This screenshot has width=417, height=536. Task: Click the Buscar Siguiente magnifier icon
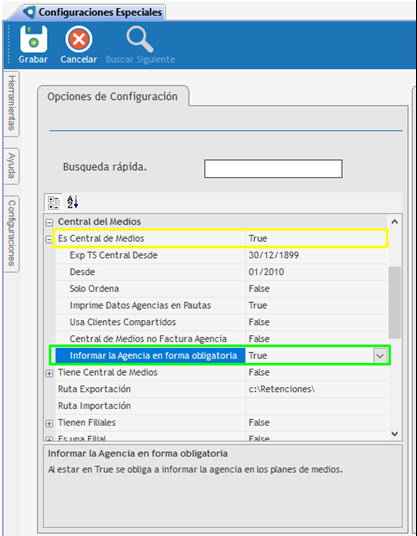click(139, 39)
